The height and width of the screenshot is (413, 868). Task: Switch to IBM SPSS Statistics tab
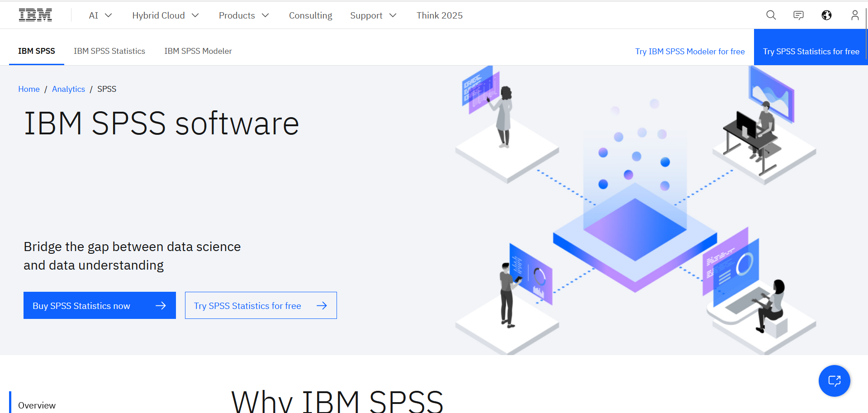[x=109, y=51]
